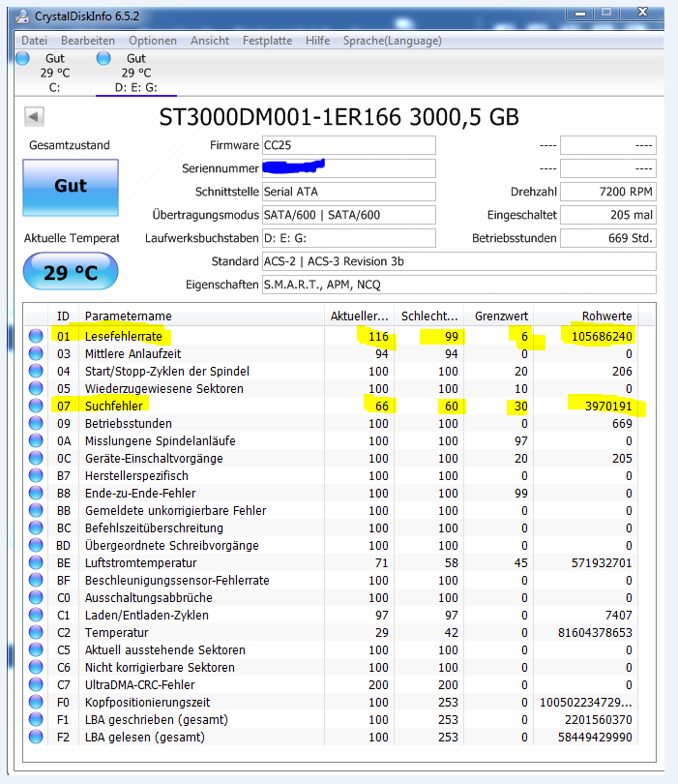Click status orb of Gemeldete unkorrigierbare Fehler row

36,510
